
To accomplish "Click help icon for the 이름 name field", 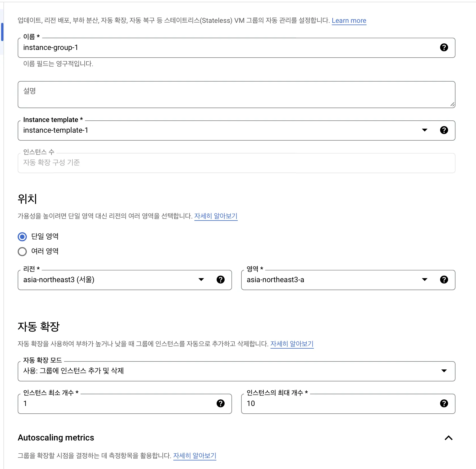I will click(x=444, y=47).
